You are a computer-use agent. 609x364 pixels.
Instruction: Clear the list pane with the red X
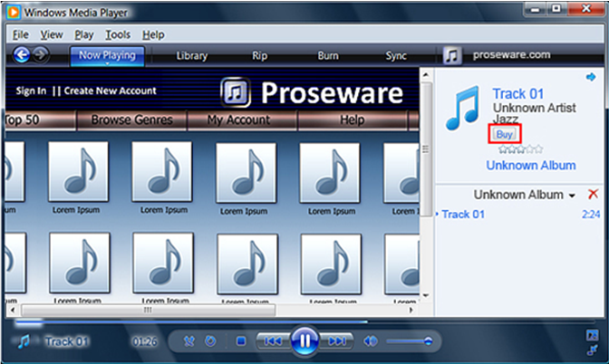click(x=593, y=194)
